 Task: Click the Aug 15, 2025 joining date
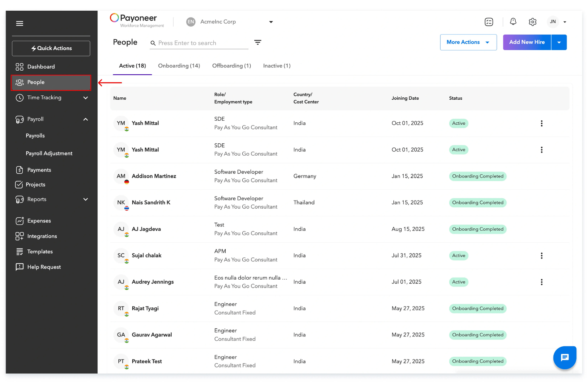pyautogui.click(x=408, y=229)
